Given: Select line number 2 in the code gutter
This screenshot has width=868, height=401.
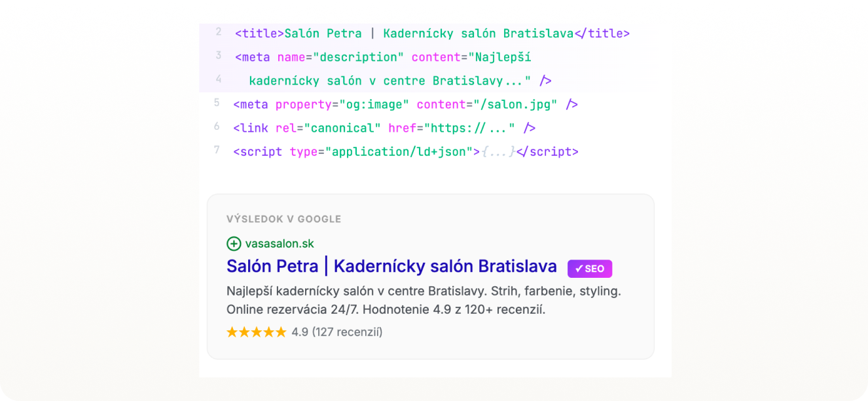Looking at the screenshot, I should point(217,33).
